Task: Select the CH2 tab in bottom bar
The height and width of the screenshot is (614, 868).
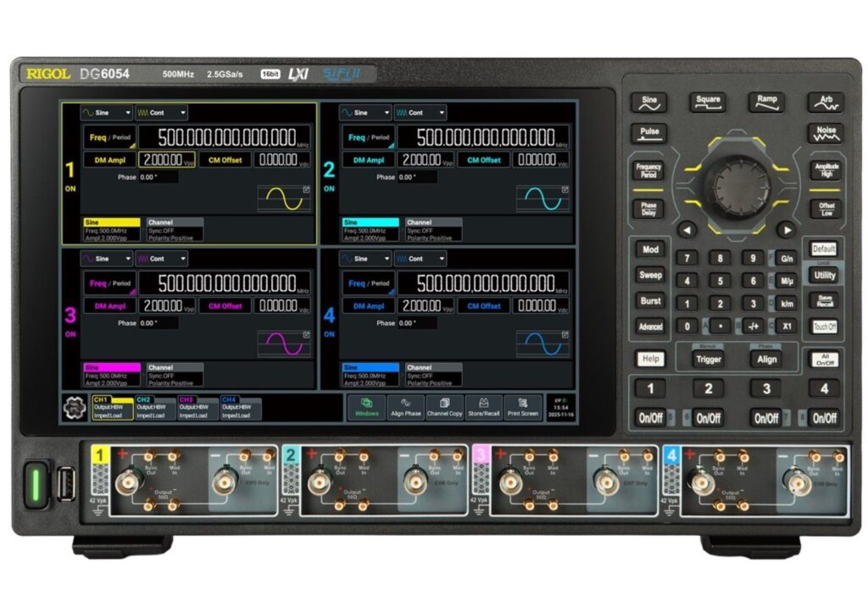Action: (156, 407)
